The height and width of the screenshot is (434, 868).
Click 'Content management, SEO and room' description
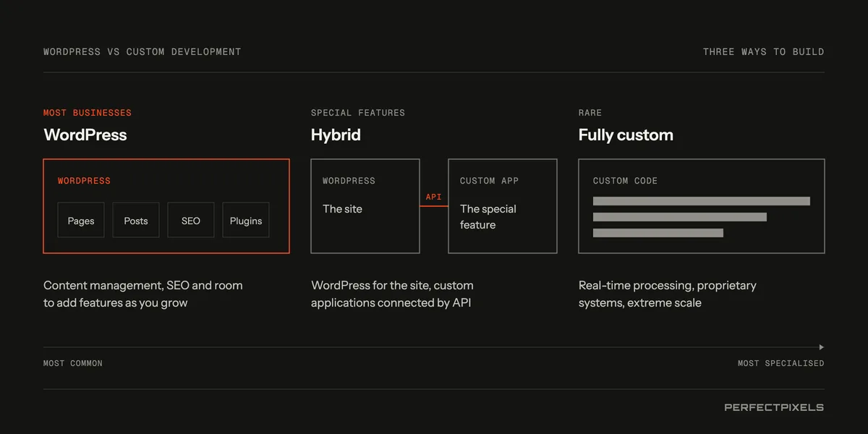tap(143, 286)
